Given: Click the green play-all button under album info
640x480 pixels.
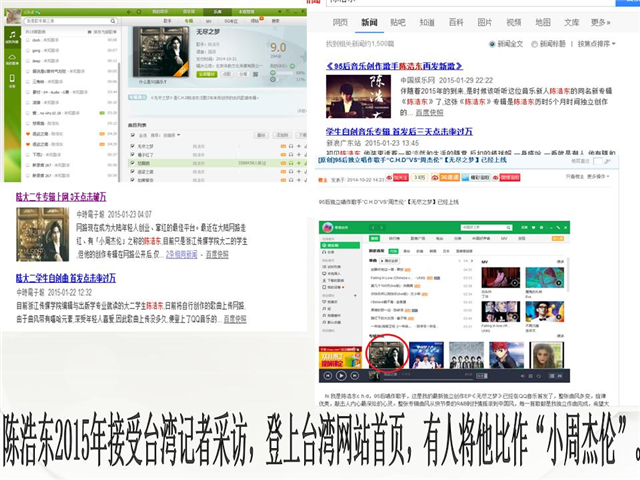Looking at the screenshot, I should [x=207, y=74].
